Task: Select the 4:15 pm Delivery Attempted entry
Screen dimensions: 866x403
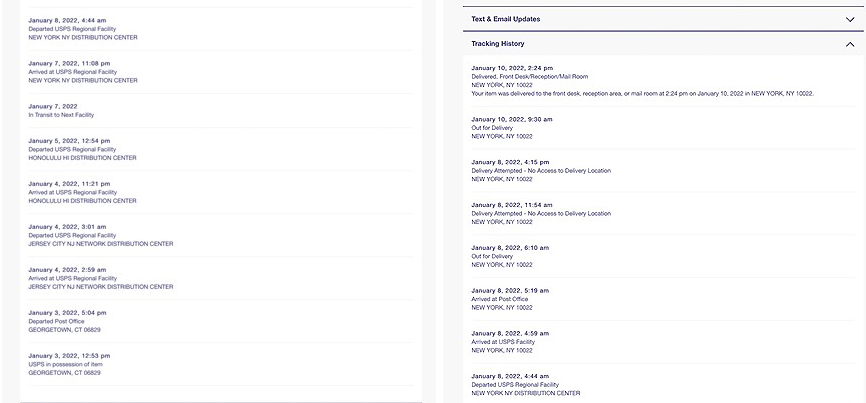Action: tap(540, 171)
